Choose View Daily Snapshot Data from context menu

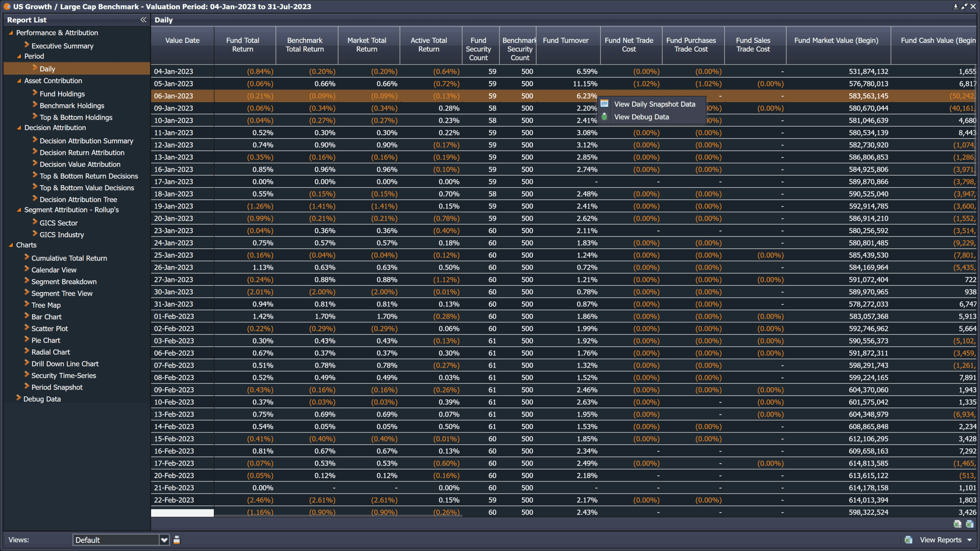[655, 104]
